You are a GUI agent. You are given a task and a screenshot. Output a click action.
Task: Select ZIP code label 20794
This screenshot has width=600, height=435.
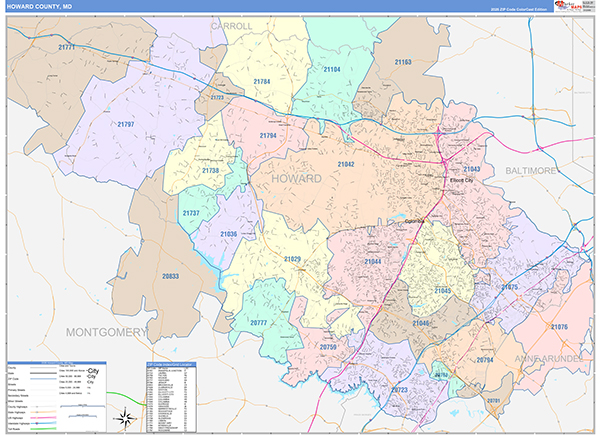click(485, 360)
